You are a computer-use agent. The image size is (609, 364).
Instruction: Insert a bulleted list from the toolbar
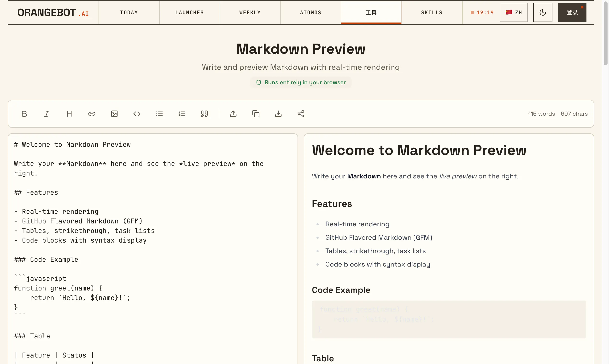click(x=159, y=114)
